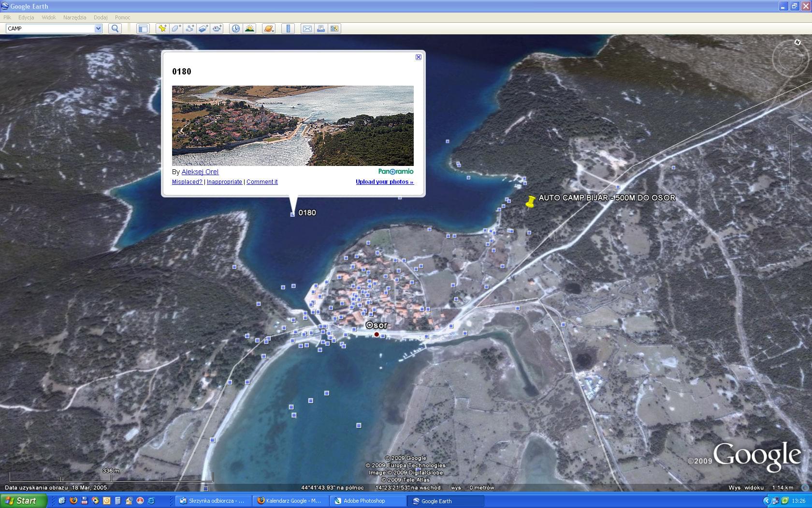
Task: Switch to Adobe Photoshop taskbar window
Action: pyautogui.click(x=368, y=501)
